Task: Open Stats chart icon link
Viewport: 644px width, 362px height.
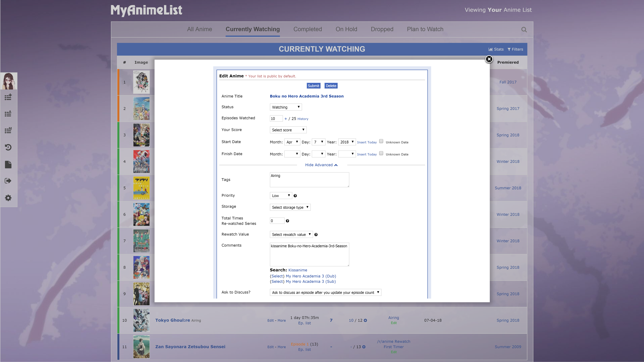Action: click(496, 49)
